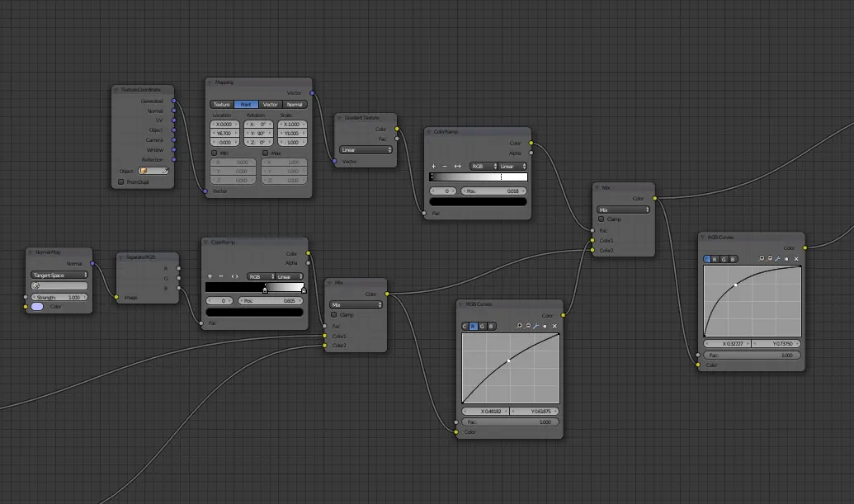This screenshot has height=504, width=854.
Task: Open RGB color mode dropdown in ColorRamp Pos 0.605
Action: point(261,276)
